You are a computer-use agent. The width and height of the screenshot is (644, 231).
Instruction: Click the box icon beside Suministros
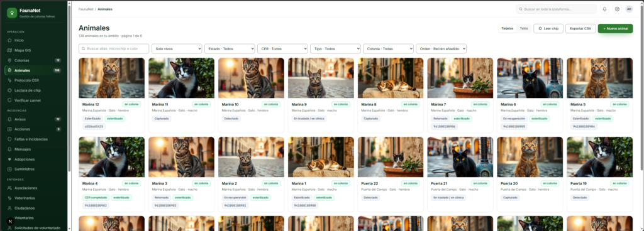tap(10, 169)
